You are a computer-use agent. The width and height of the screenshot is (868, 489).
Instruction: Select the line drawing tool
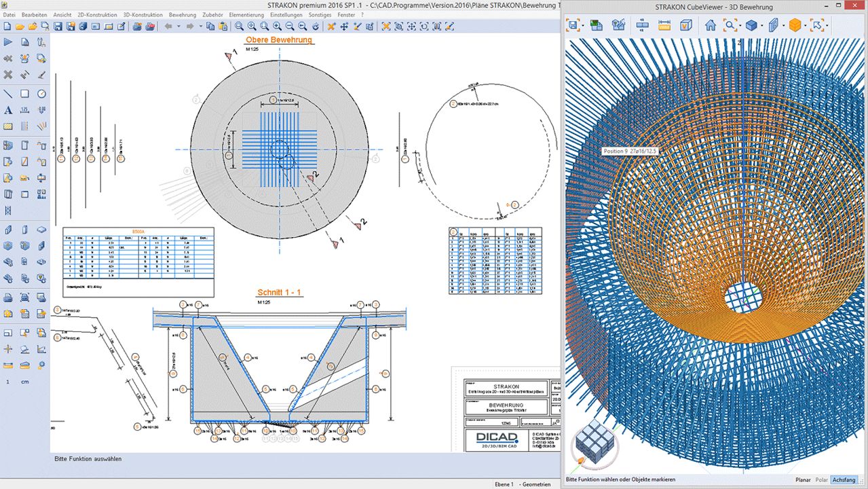point(8,94)
